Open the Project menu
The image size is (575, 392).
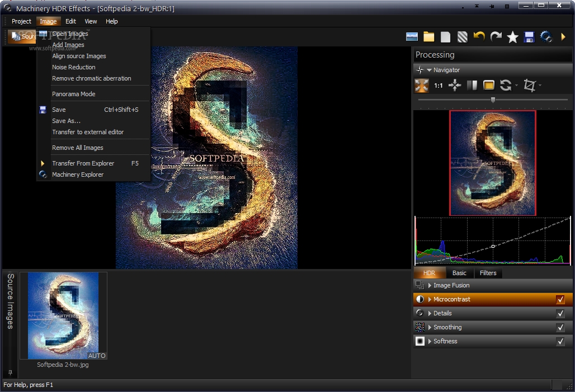(21, 21)
